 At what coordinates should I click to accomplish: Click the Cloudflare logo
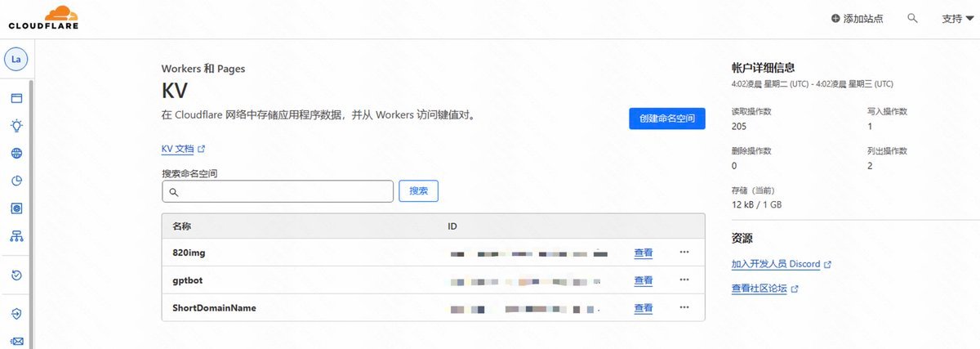tap(42, 19)
